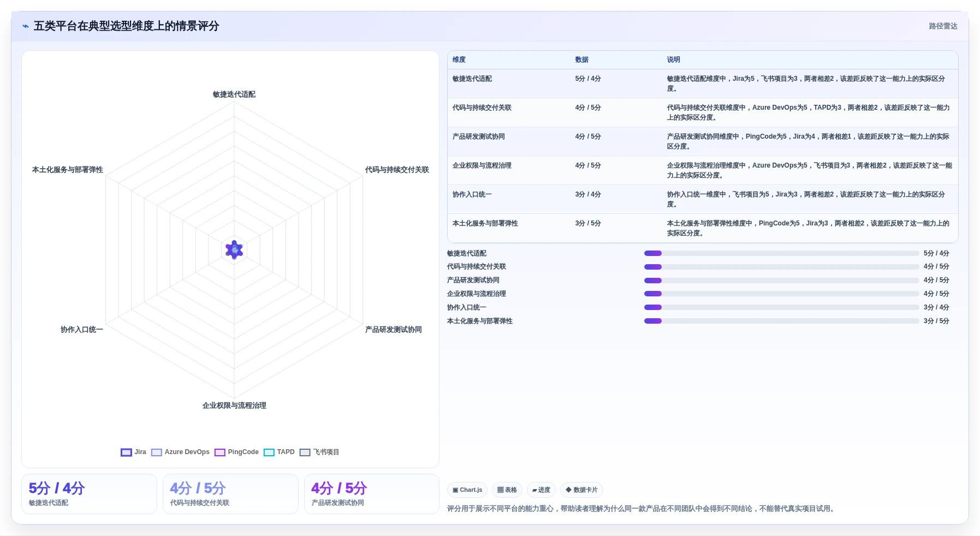Click the page title 五类平台在典型选型维度上的情景评分

(x=126, y=26)
